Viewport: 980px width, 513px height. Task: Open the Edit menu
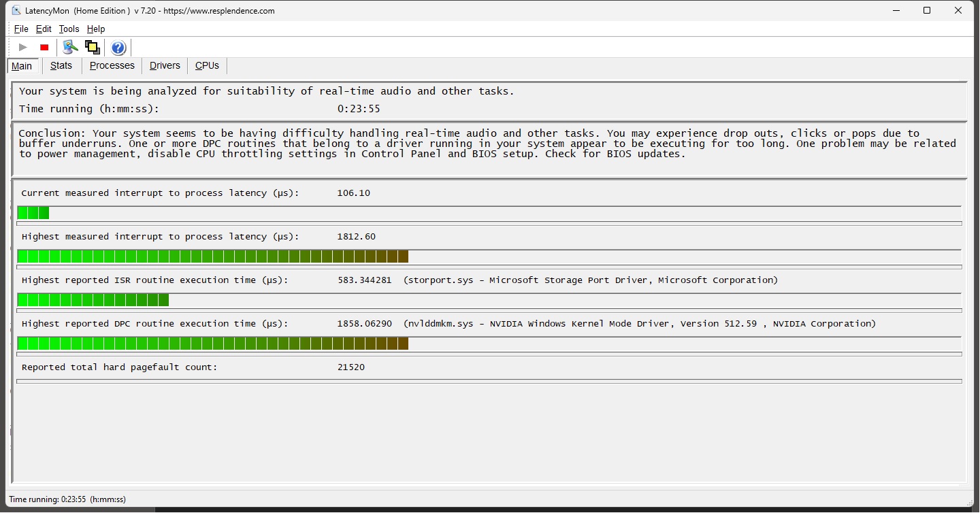44,29
